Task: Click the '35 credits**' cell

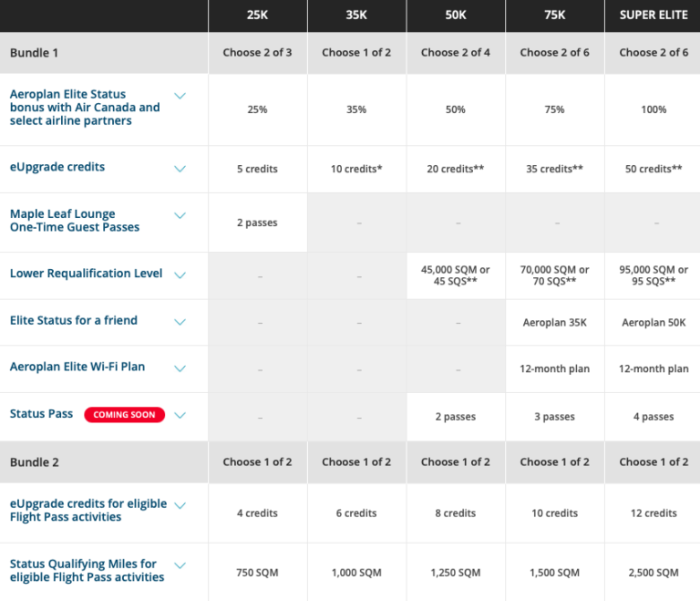Action: pos(554,169)
